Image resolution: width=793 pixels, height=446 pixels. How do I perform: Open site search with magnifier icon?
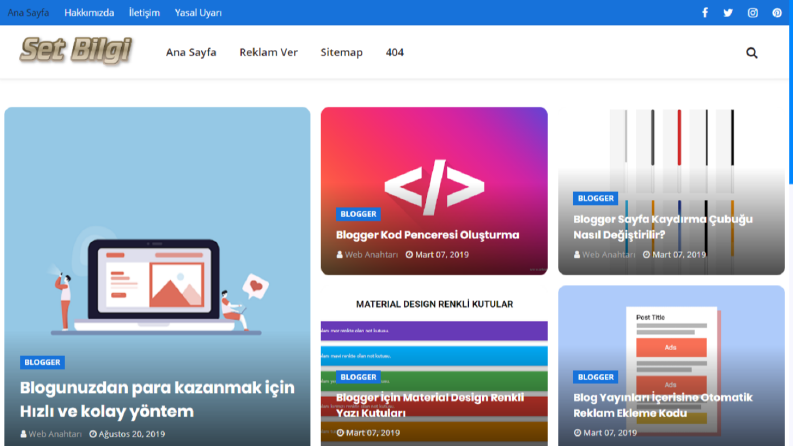click(752, 53)
